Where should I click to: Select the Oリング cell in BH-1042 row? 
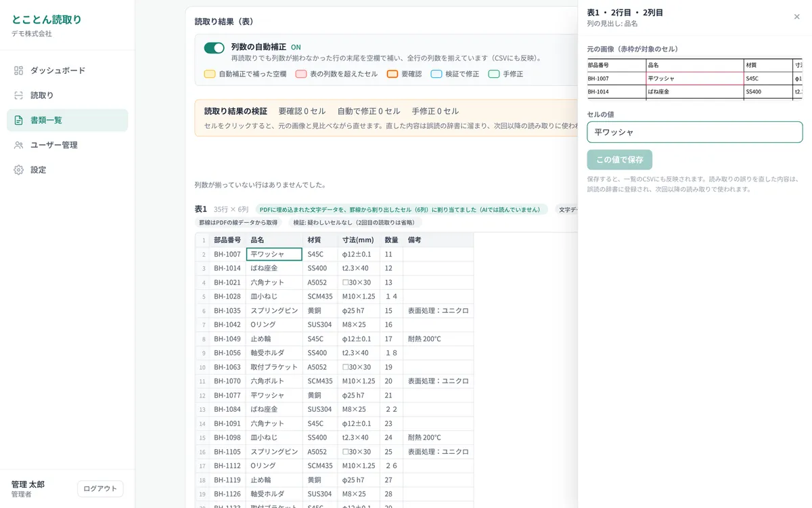(275, 324)
